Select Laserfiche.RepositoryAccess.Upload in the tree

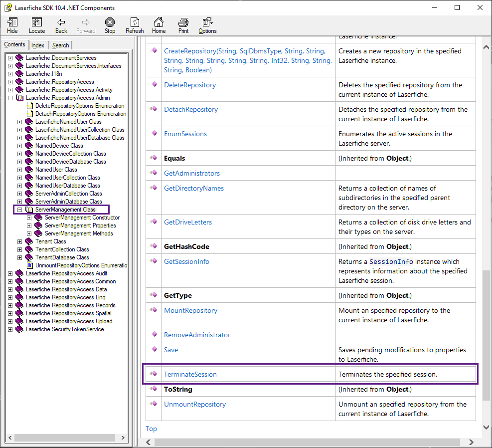[69, 321]
